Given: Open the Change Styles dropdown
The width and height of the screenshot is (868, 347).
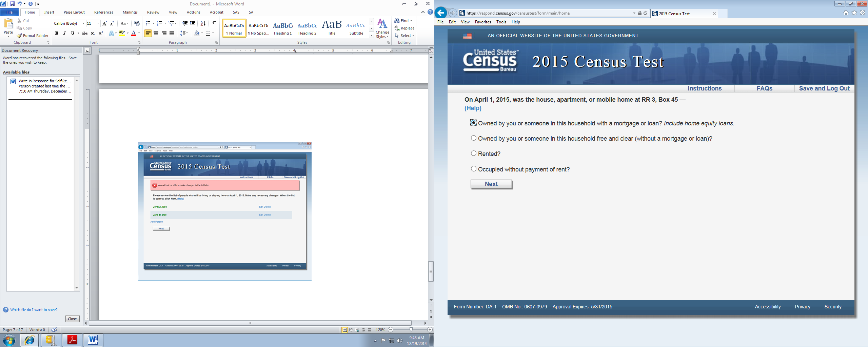Looking at the screenshot, I should coord(382,28).
